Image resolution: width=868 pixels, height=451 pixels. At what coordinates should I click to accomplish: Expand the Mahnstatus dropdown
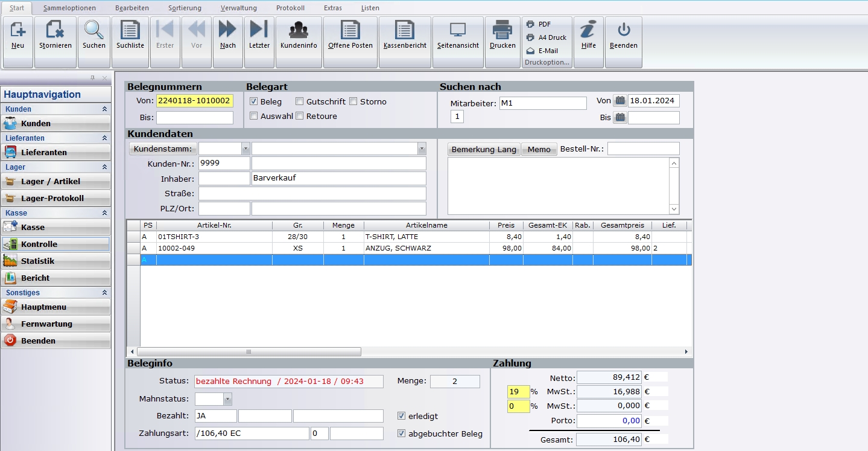pyautogui.click(x=227, y=399)
